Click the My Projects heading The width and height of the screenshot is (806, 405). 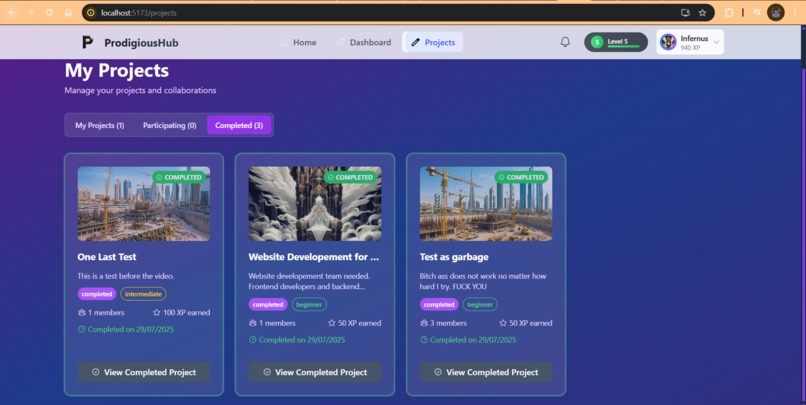(x=117, y=70)
